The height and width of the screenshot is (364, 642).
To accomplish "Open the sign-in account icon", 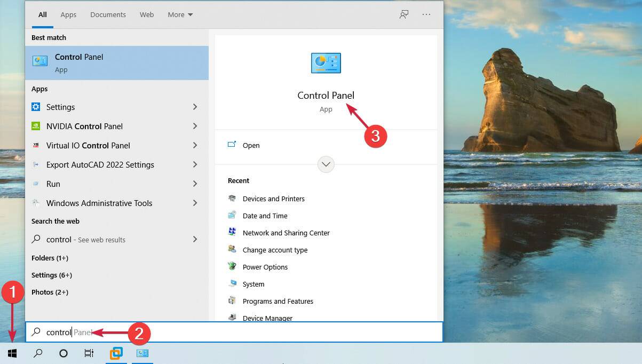I will click(404, 14).
